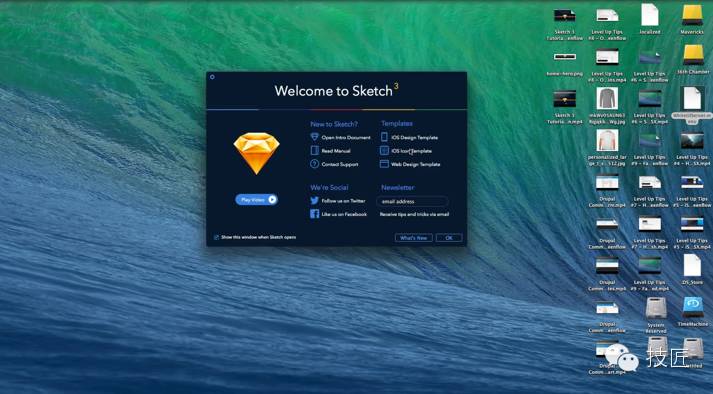Viewport: 713px width, 394px height.
Task: Choose the iOS Icon Template
Action: coord(406,151)
